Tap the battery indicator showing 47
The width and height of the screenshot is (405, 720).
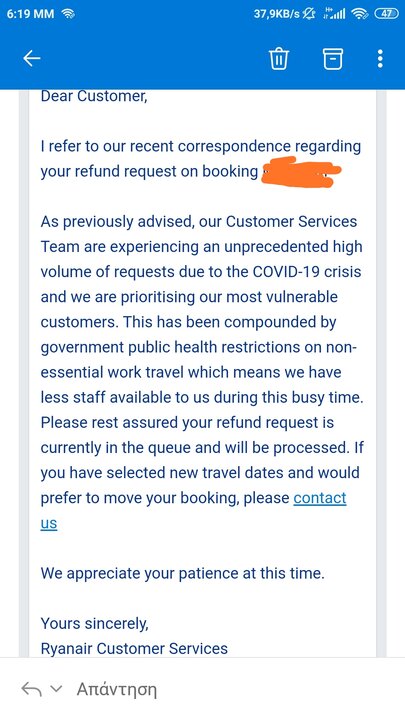click(386, 14)
